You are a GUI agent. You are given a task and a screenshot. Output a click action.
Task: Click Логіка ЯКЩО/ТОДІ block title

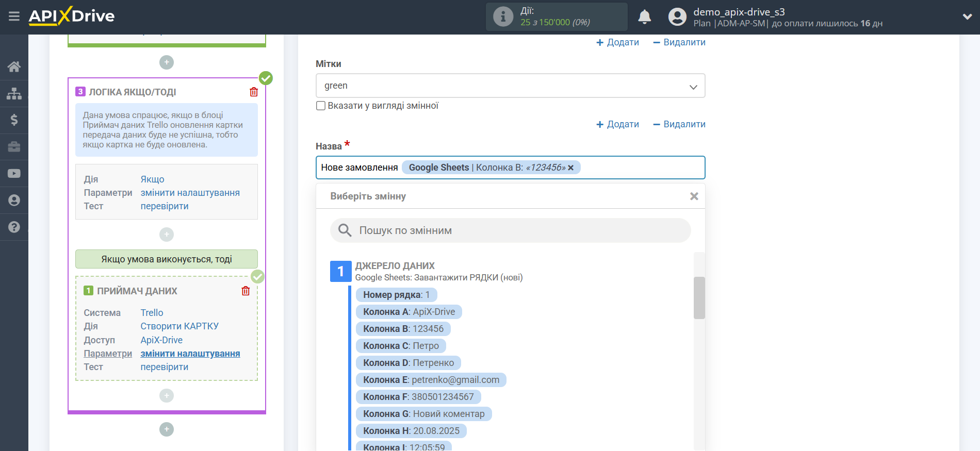(133, 92)
